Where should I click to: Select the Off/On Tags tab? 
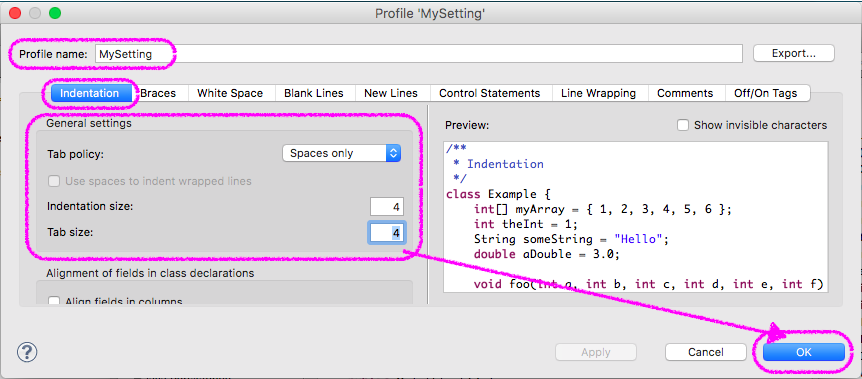click(766, 93)
